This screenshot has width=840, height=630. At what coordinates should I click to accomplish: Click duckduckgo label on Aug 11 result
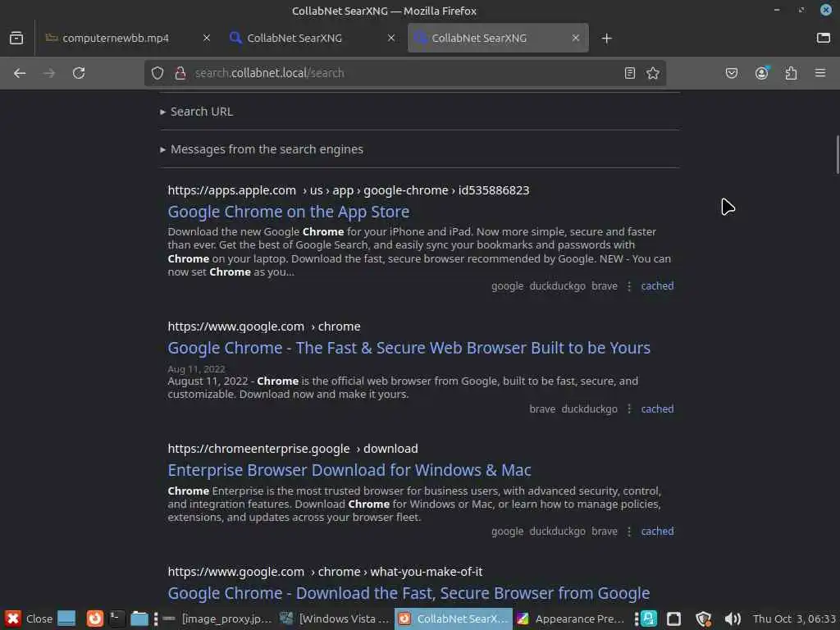pos(589,409)
